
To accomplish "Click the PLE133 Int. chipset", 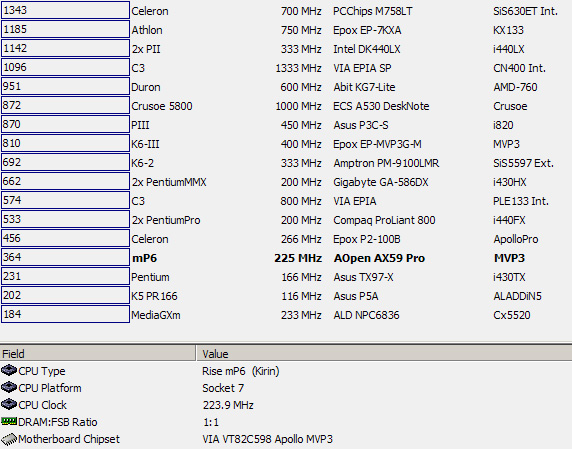I will point(521,201).
